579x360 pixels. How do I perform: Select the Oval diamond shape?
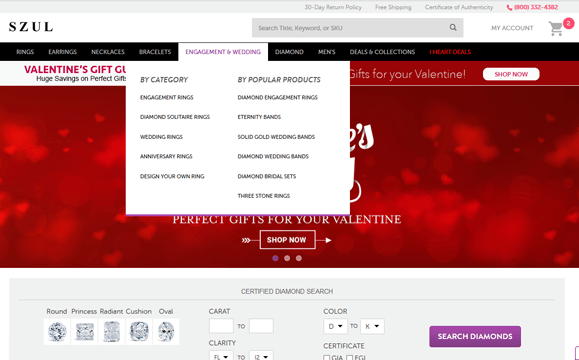[166, 332]
